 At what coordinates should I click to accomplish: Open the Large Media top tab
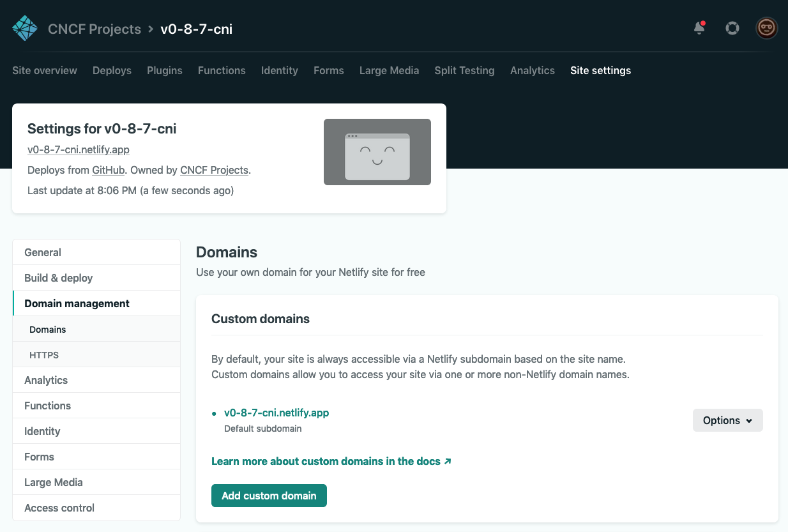click(x=390, y=70)
